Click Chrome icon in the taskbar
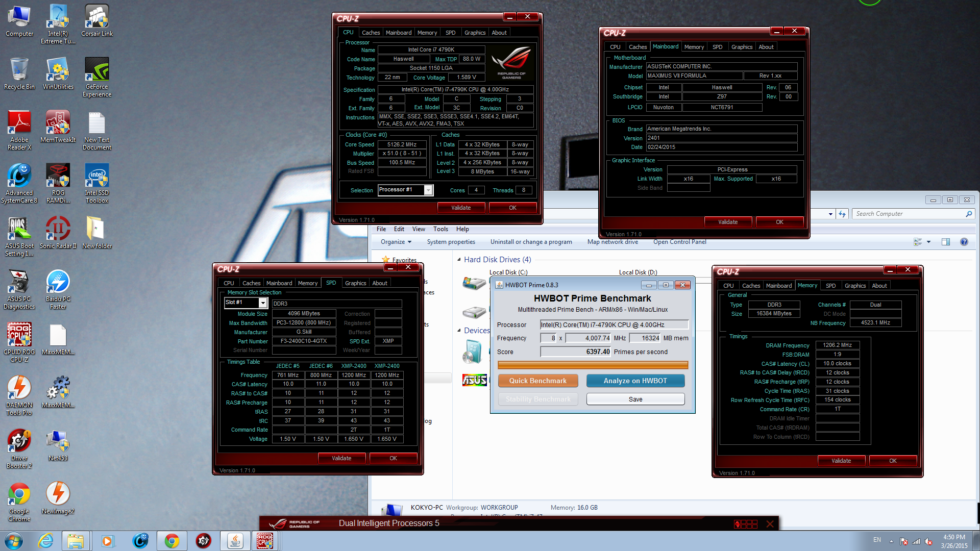The height and width of the screenshot is (551, 980). 171,540
